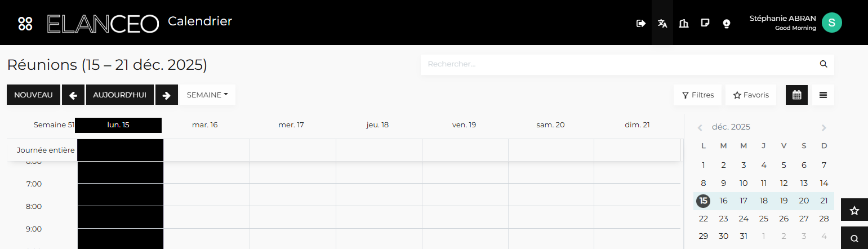
Task: Go to previous month in mini calendar
Action: point(700,128)
